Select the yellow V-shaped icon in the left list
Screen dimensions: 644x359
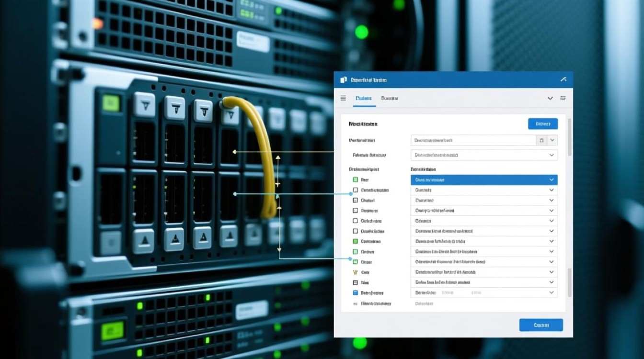coord(355,272)
